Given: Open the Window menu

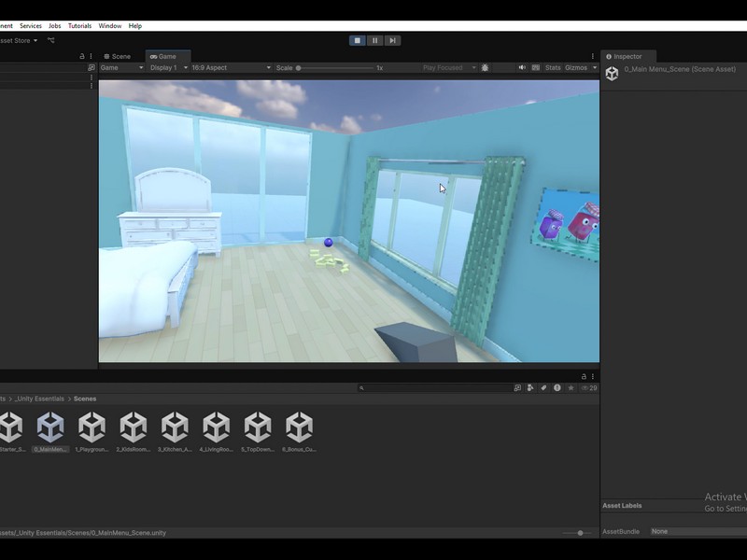Looking at the screenshot, I should pyautogui.click(x=109, y=26).
